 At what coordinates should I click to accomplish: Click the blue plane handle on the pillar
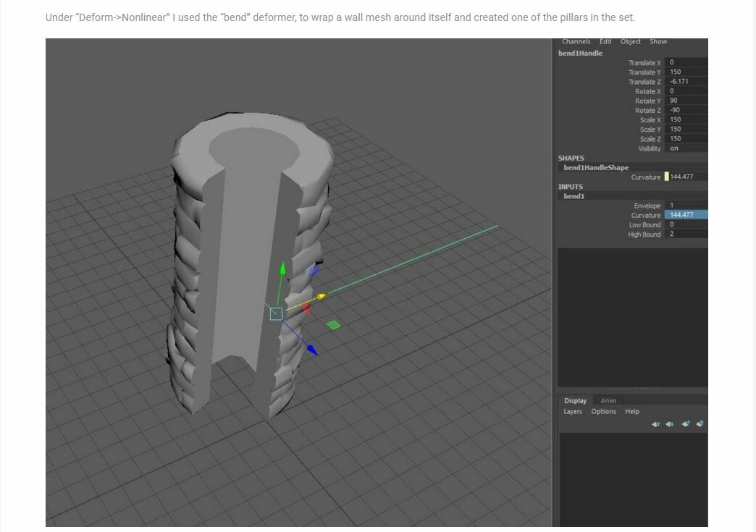coord(314,271)
